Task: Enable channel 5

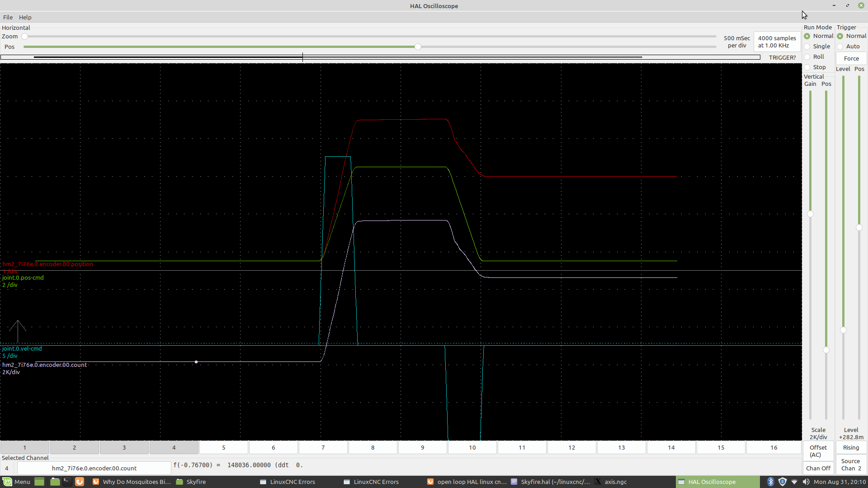Action: pos(224,447)
